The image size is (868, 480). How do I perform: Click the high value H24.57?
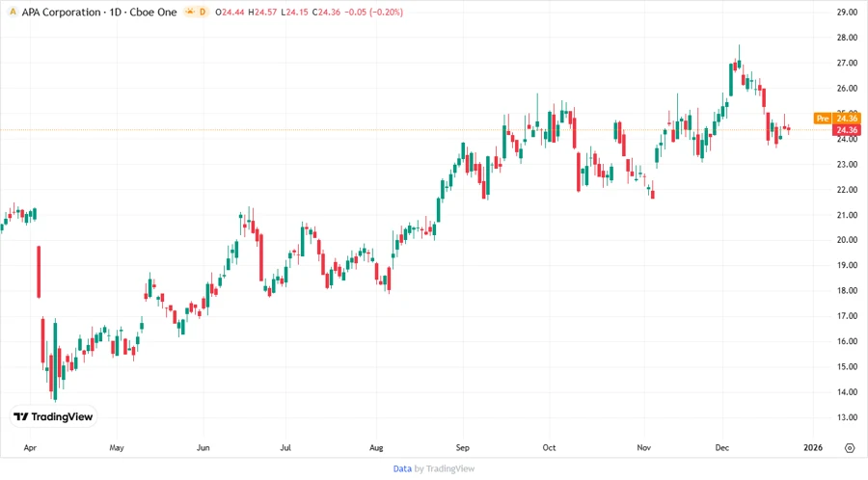coord(262,13)
